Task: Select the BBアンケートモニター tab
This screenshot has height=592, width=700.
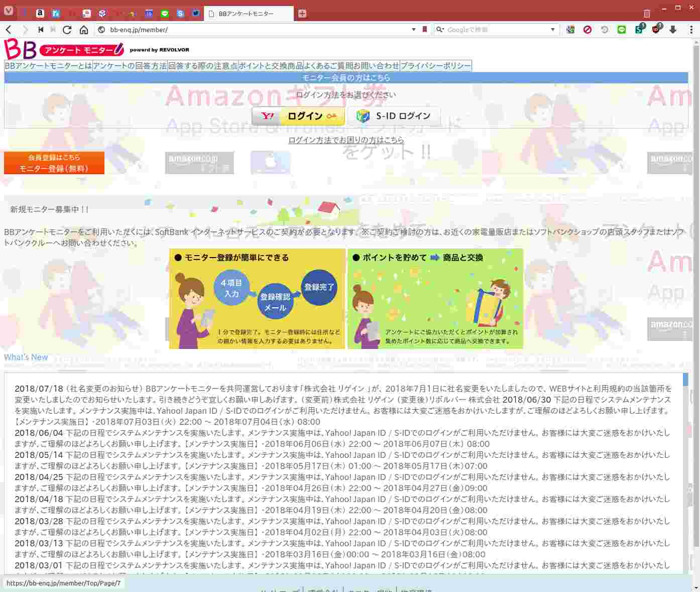Action: point(249,14)
